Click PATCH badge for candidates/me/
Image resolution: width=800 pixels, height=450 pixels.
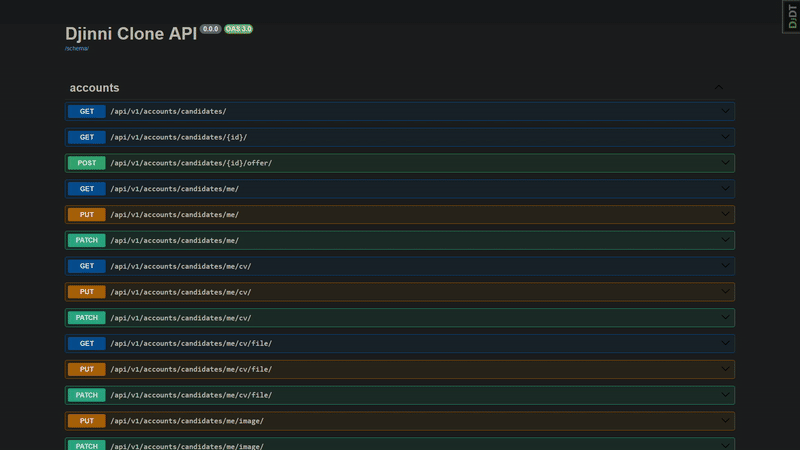point(87,240)
